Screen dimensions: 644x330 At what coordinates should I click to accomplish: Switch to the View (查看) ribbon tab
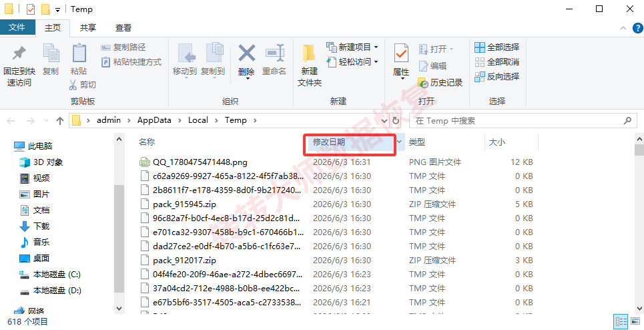point(123,28)
